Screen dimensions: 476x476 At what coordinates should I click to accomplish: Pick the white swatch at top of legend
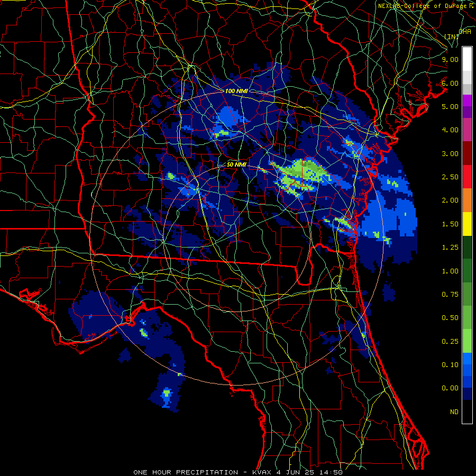(x=467, y=59)
